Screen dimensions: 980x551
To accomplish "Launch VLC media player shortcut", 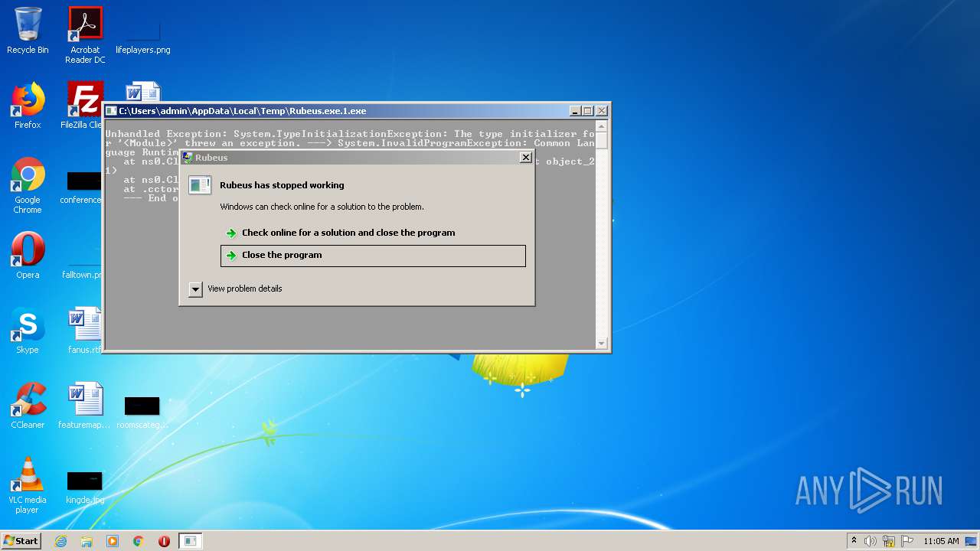I will click(x=28, y=485).
